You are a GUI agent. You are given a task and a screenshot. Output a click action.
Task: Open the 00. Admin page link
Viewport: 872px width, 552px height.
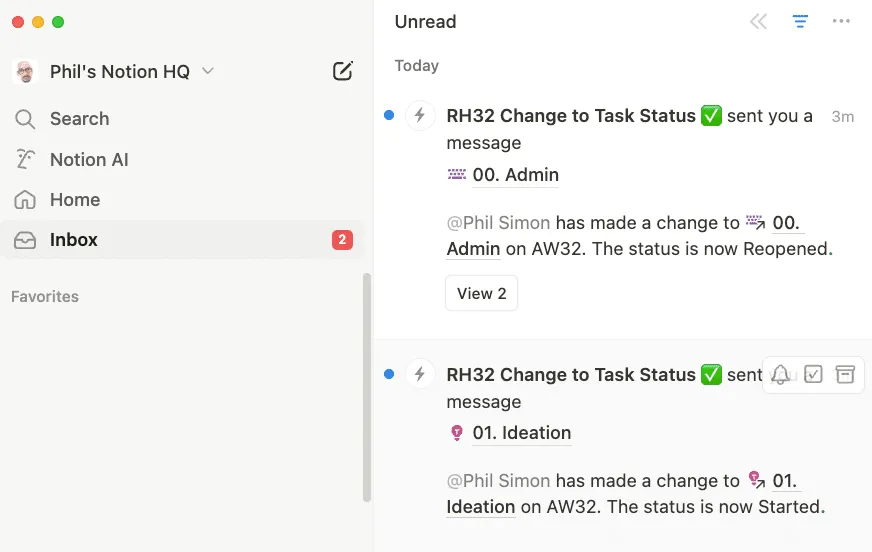point(515,175)
